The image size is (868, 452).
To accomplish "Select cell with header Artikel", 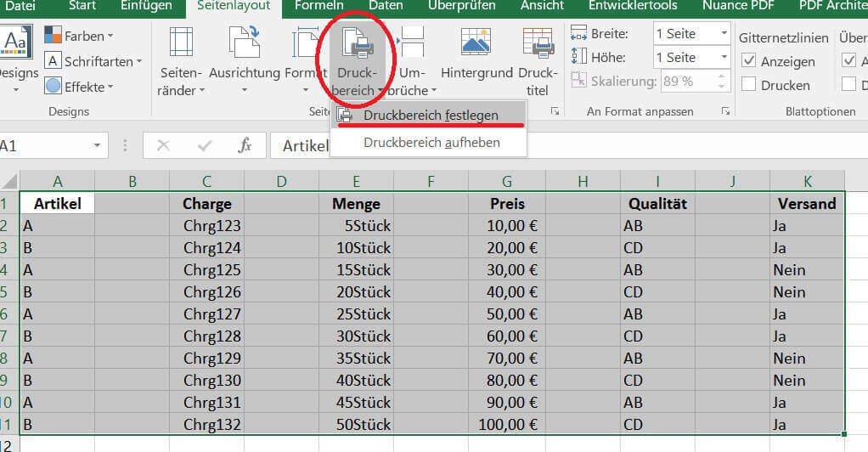I will 57,203.
